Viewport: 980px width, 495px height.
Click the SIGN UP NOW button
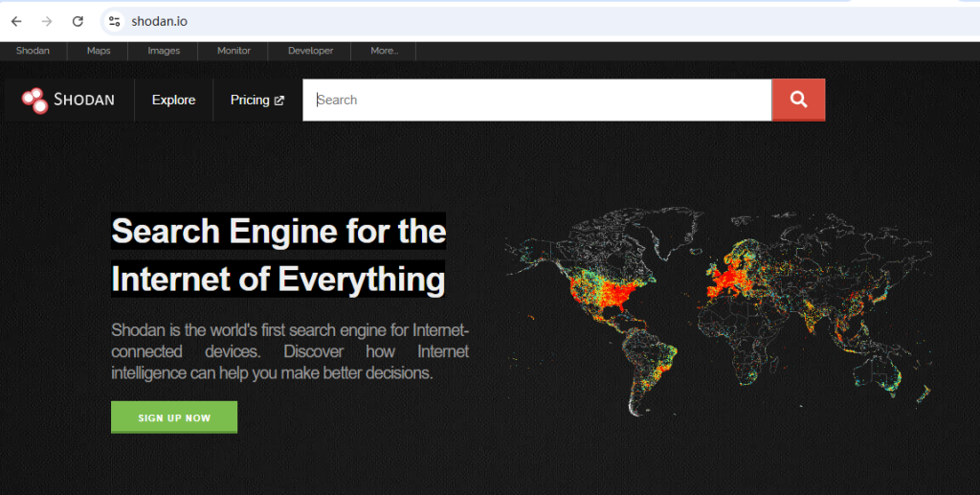174,417
